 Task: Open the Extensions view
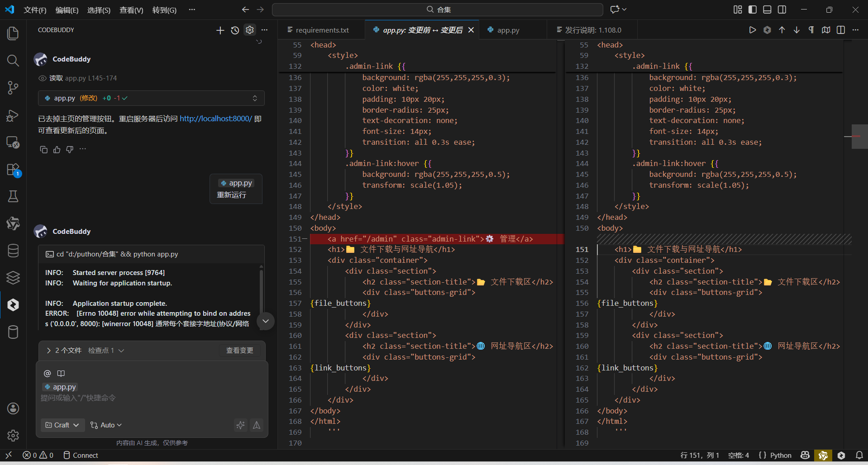[13, 170]
